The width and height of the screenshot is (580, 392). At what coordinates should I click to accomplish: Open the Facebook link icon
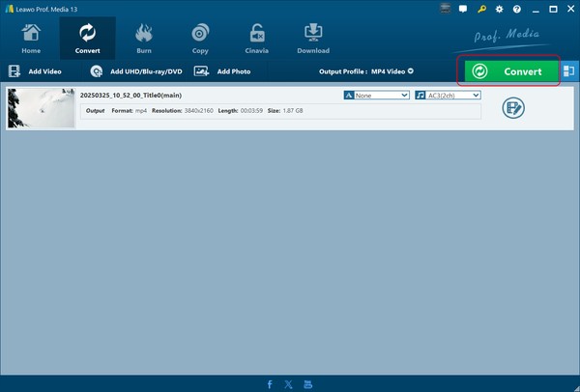270,384
